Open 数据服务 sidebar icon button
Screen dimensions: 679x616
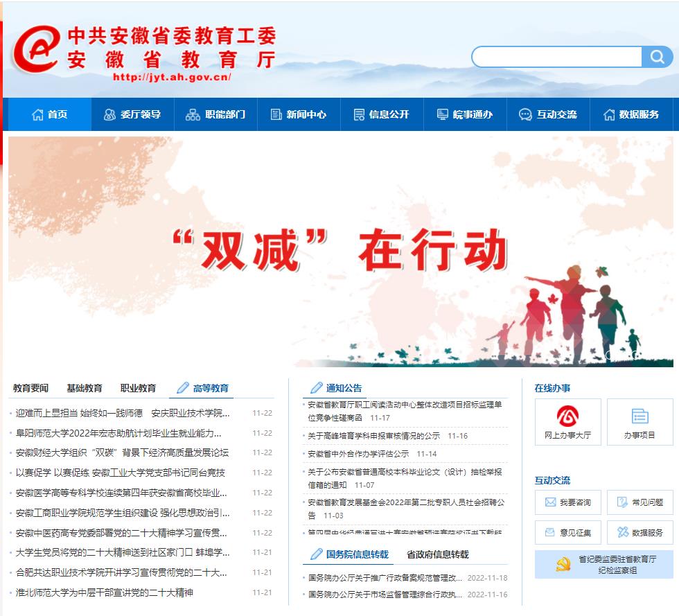click(639, 532)
